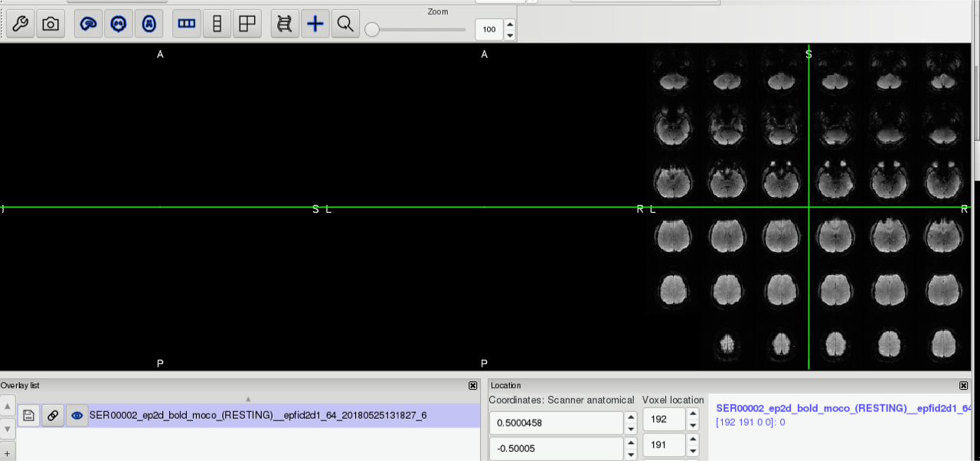The width and height of the screenshot is (980, 461).
Task: Close the Overlay list panel
Action: [473, 386]
